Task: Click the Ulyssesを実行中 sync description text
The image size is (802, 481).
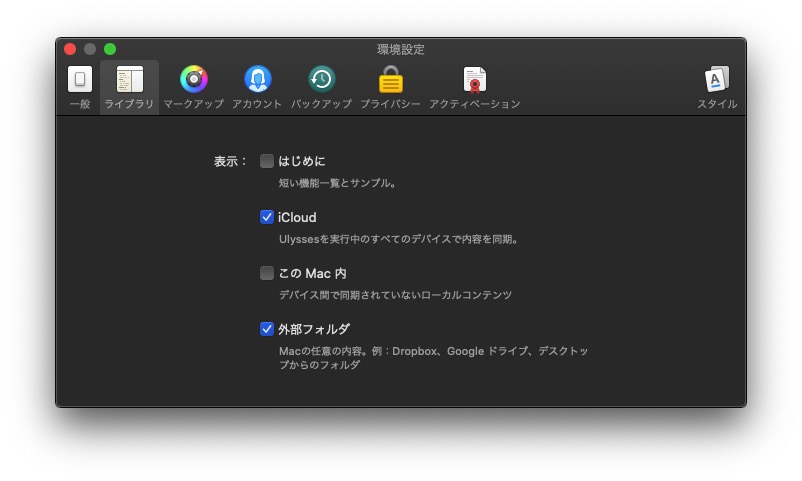Action: (x=399, y=239)
